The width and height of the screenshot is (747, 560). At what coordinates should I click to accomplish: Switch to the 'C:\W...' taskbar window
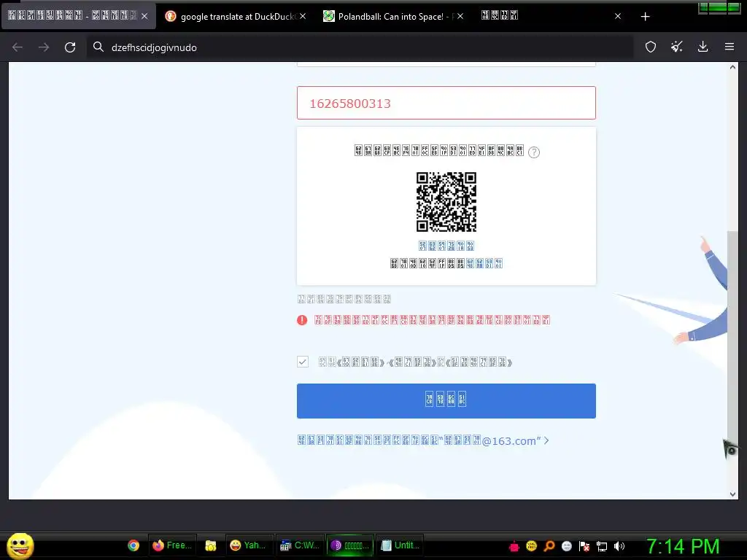300,545
